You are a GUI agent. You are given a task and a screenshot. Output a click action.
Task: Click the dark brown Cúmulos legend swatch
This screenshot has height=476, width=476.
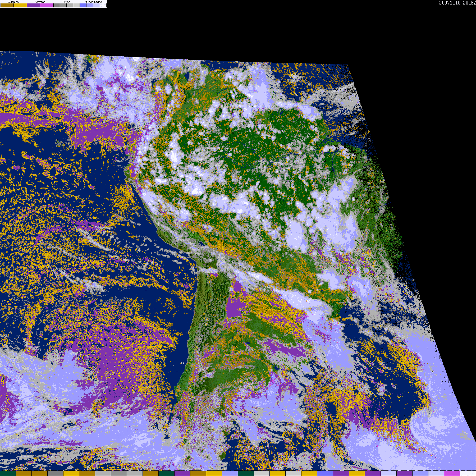7,6
